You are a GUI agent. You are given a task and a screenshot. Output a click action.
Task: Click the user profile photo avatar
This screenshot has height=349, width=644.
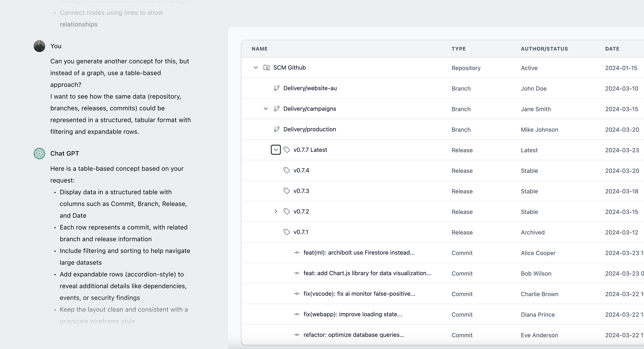click(39, 46)
